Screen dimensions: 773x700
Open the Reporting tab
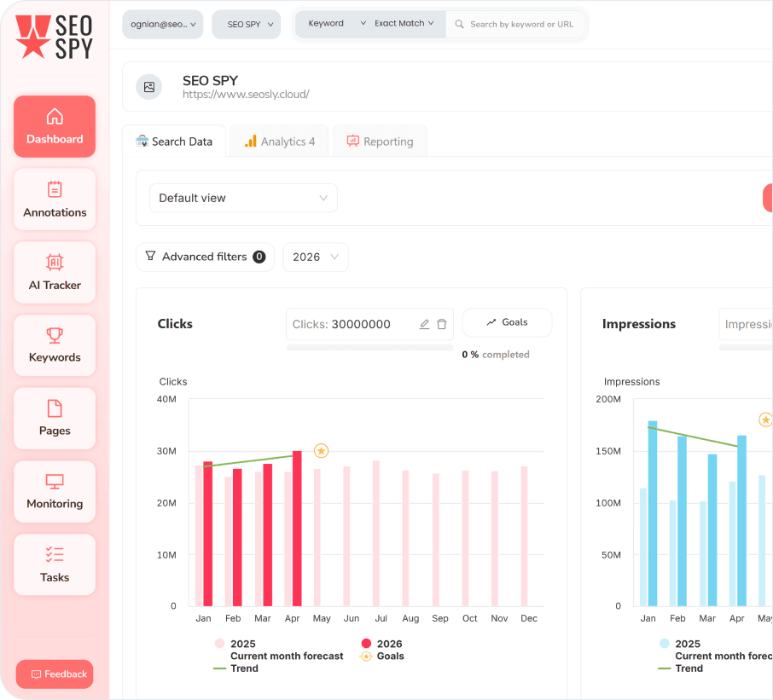coord(380,142)
